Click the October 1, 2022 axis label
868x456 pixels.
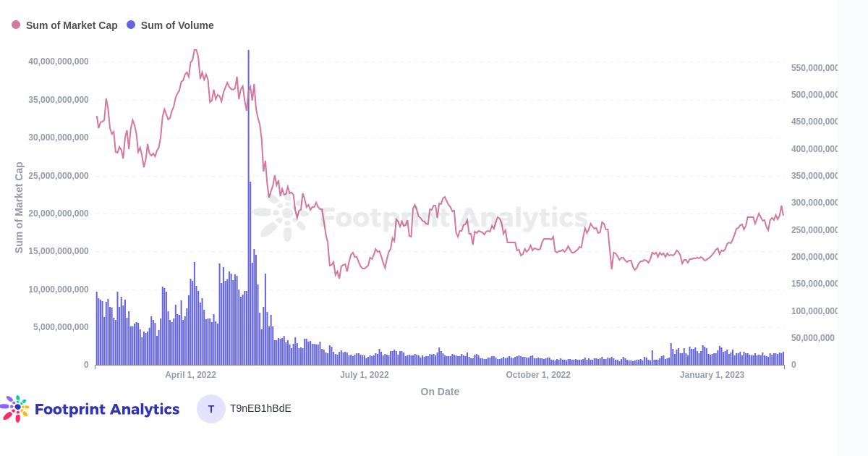click(538, 375)
